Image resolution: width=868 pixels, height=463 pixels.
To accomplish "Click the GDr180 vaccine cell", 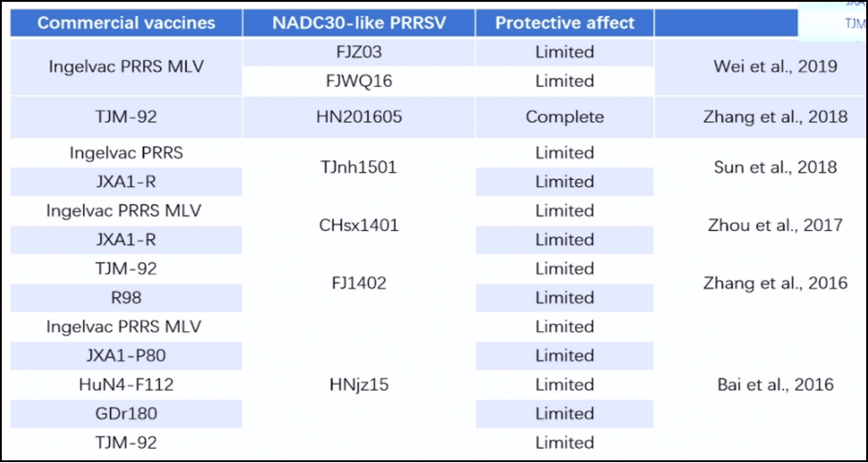I will click(126, 414).
